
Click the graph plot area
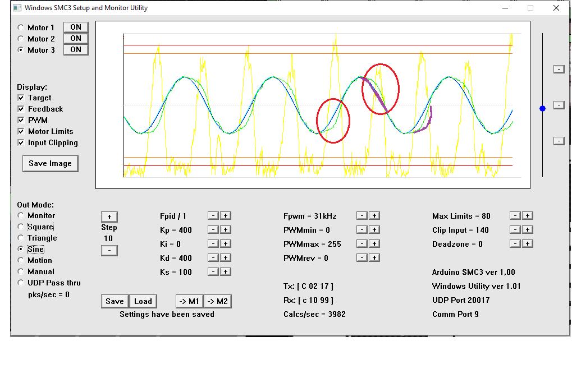coord(313,105)
